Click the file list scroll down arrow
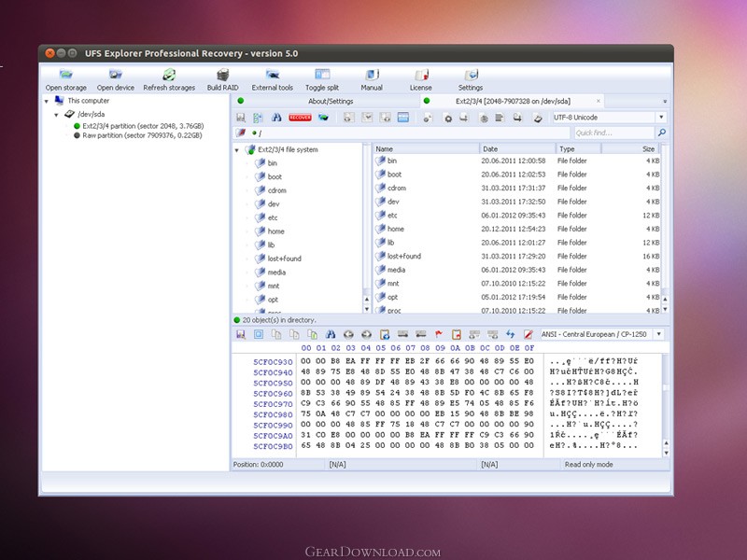The height and width of the screenshot is (560, 747). (x=665, y=309)
